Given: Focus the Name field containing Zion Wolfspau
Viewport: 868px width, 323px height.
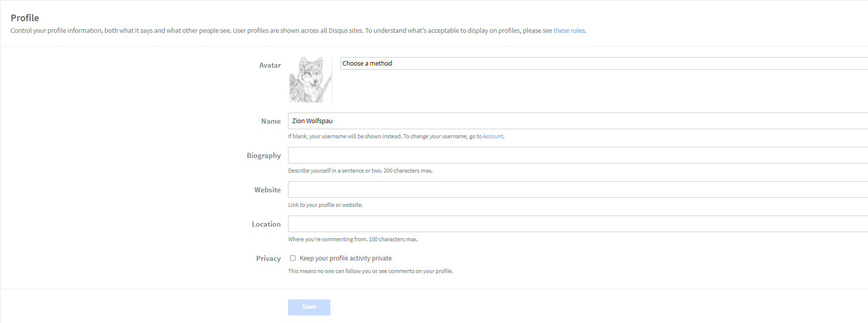Looking at the screenshot, I should point(578,121).
